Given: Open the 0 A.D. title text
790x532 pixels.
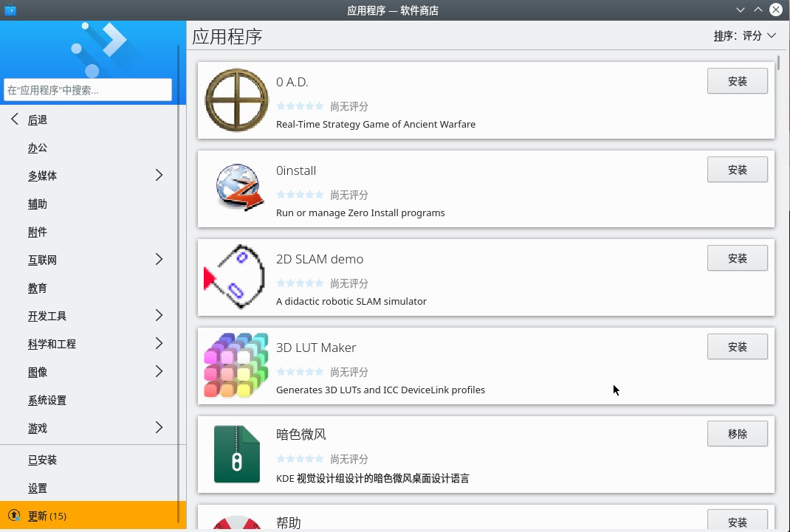Looking at the screenshot, I should [x=292, y=82].
